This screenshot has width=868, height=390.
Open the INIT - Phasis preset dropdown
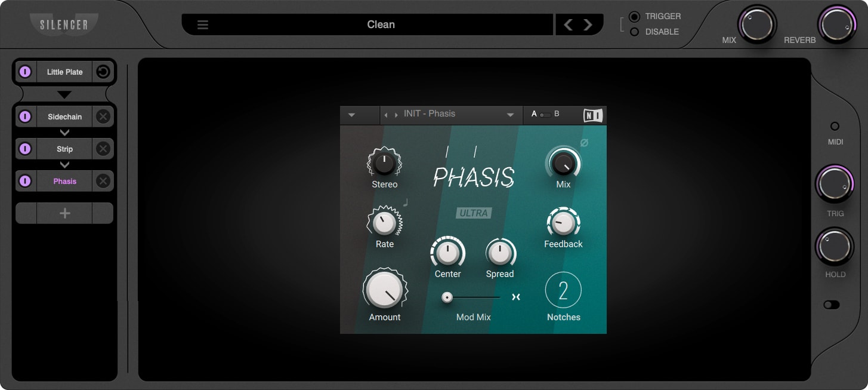click(451, 113)
